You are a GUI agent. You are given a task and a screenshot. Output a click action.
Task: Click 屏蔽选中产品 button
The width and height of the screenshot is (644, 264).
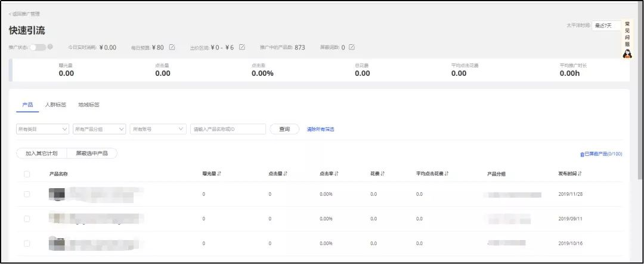(92, 154)
